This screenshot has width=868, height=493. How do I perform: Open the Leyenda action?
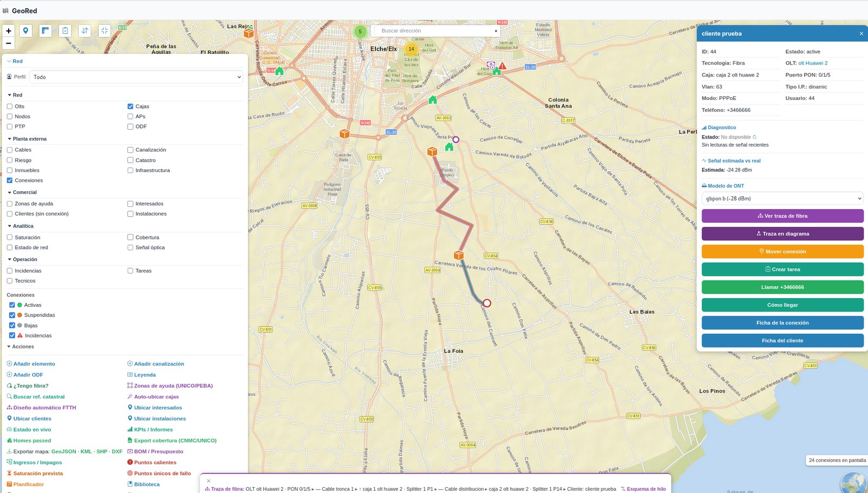click(142, 375)
